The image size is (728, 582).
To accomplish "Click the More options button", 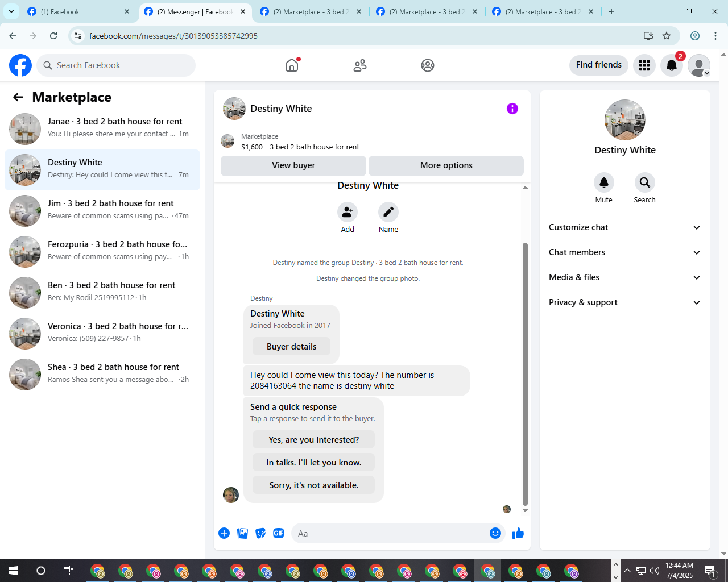I will [446, 165].
